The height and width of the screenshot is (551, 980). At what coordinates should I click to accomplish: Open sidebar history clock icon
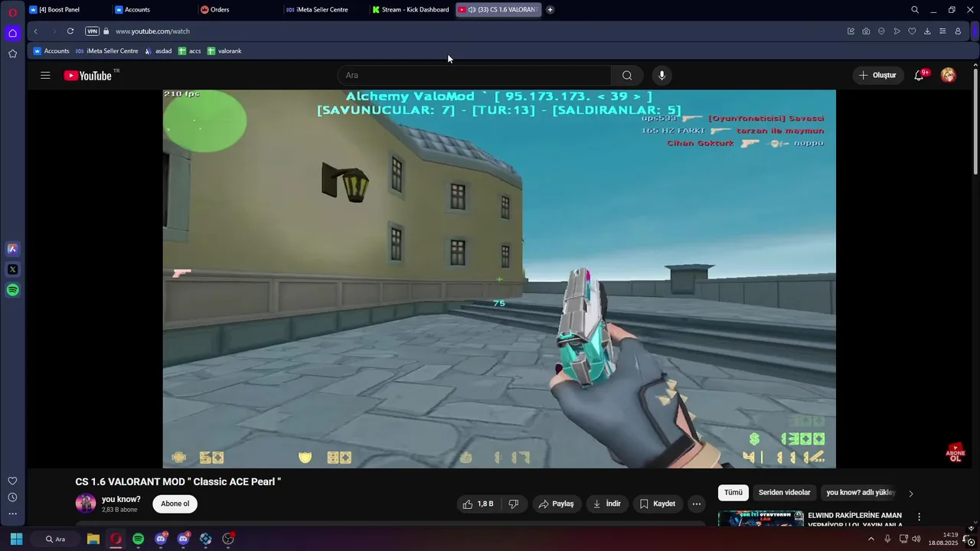pos(12,497)
